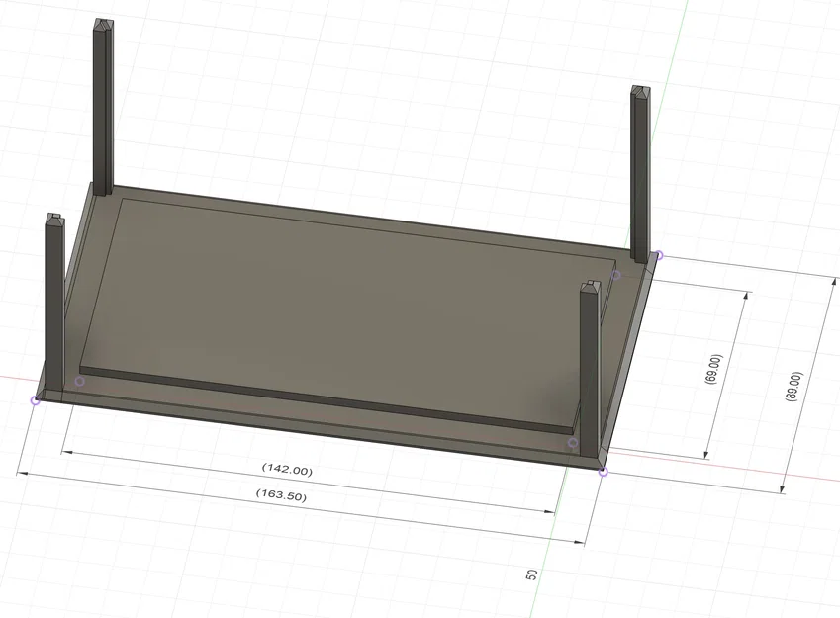This screenshot has height=618, width=840.
Task: Select the (163.50) dimension label
Action: 281,494
